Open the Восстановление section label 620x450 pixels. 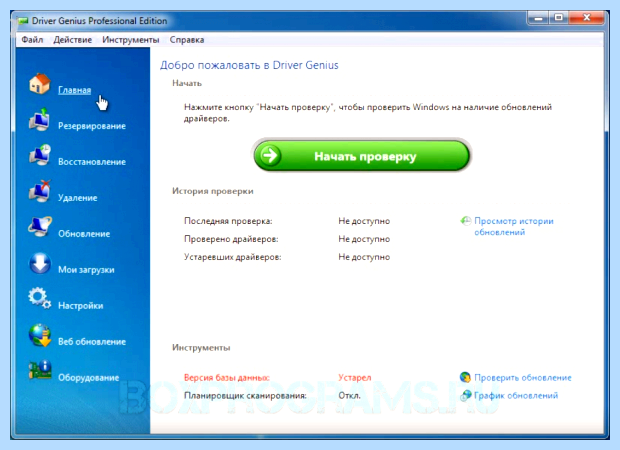click(x=92, y=162)
